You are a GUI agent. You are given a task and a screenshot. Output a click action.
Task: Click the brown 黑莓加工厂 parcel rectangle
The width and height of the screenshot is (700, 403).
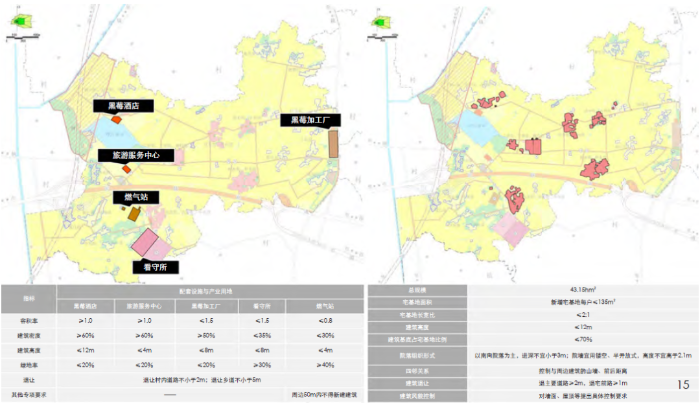[x=333, y=144]
